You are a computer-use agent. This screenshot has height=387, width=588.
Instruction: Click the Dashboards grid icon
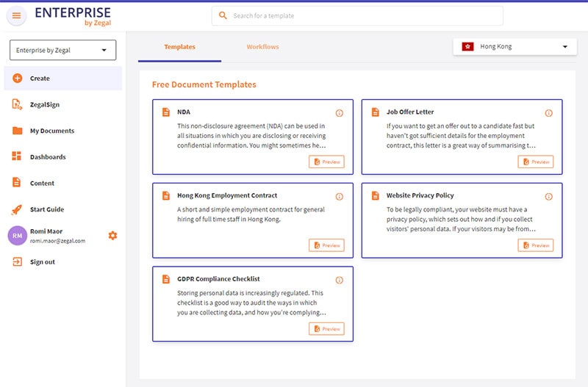click(x=17, y=156)
